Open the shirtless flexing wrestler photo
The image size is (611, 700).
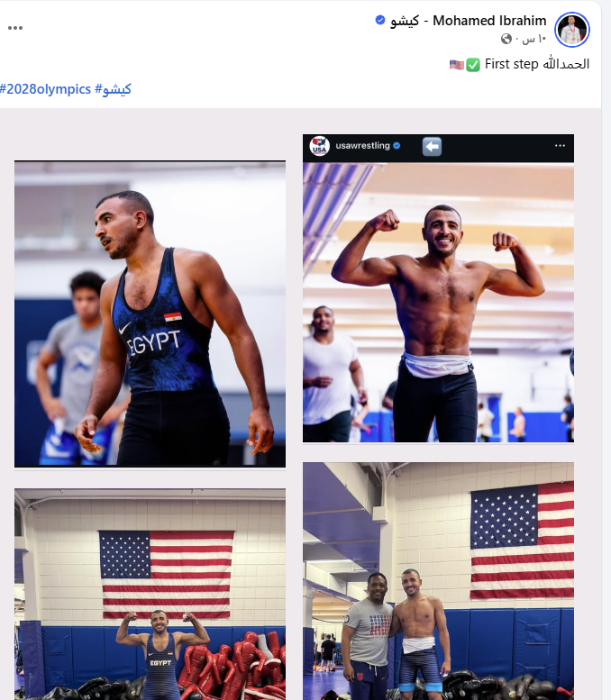click(x=439, y=303)
